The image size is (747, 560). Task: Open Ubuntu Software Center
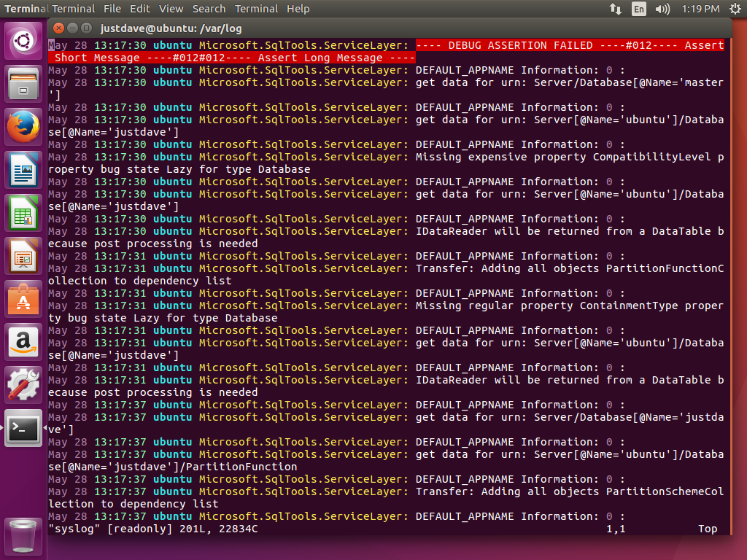point(24,299)
